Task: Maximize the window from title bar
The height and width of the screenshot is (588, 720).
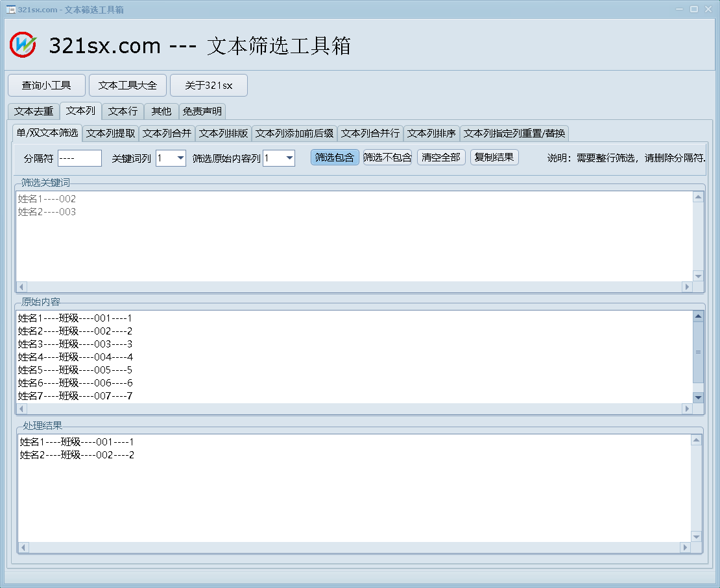Action: (693, 9)
